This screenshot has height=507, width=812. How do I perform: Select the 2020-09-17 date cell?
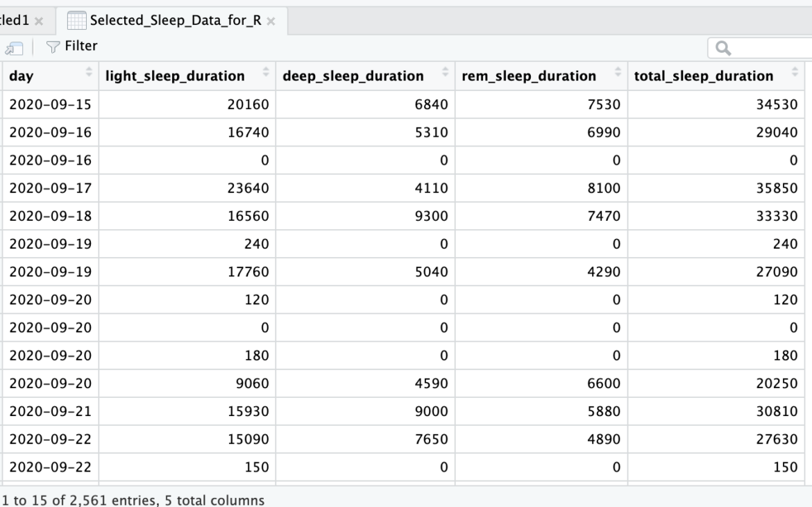(50, 188)
